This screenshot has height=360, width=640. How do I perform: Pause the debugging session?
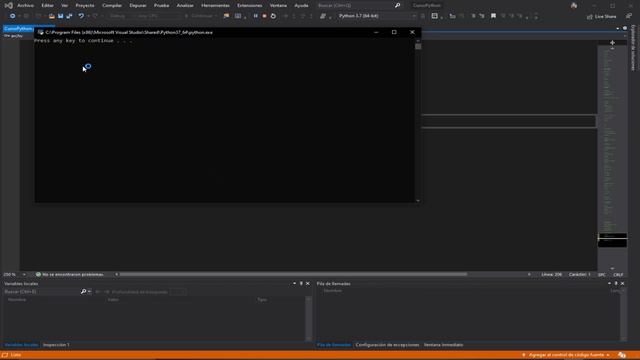(x=256, y=16)
